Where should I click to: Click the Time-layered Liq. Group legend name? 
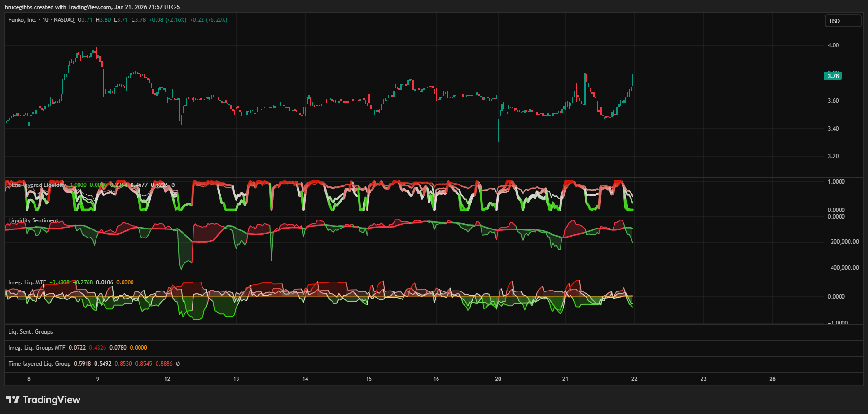[39, 364]
